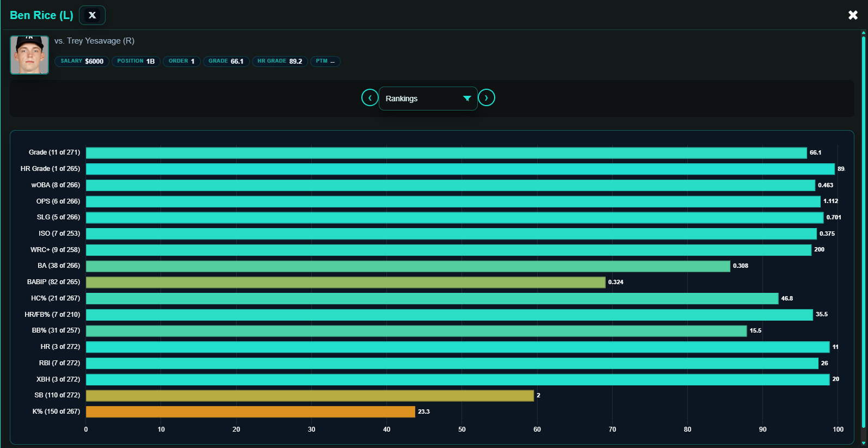Click the BABIP bar in chart
Viewport: 868px width, 448px height.
(x=346, y=282)
